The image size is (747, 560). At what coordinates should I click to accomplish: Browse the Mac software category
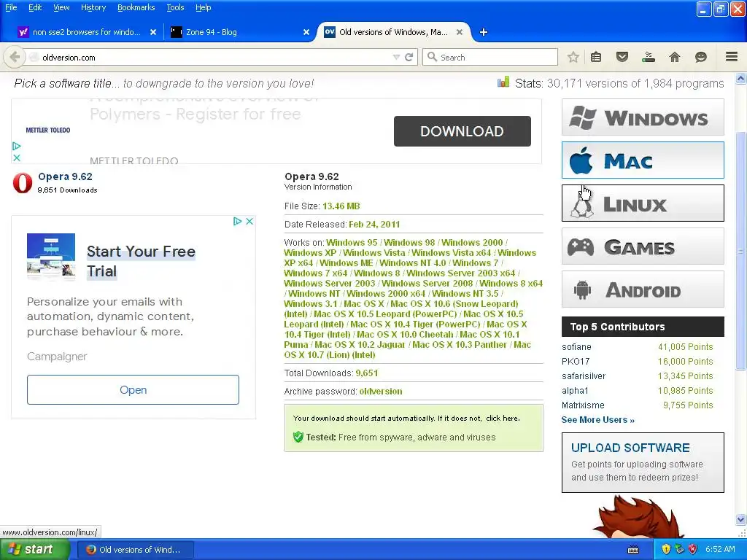(643, 160)
